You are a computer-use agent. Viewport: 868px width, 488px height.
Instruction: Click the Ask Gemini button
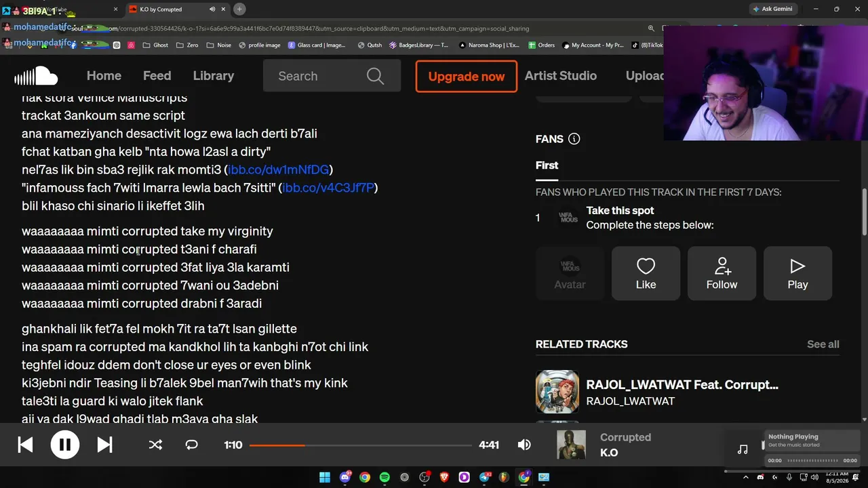(x=773, y=9)
